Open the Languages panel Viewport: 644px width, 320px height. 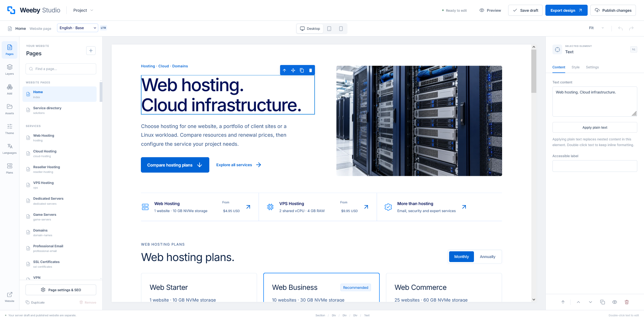coord(9,149)
